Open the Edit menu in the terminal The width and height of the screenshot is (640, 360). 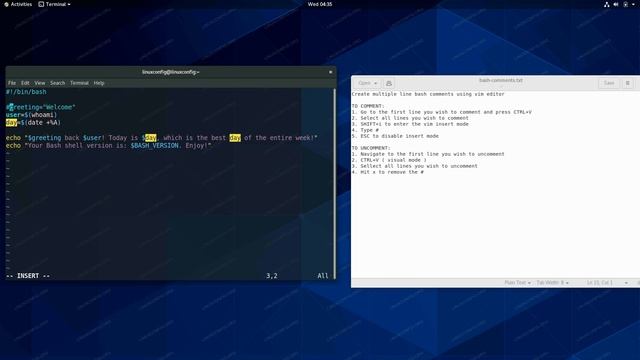tap(25, 83)
